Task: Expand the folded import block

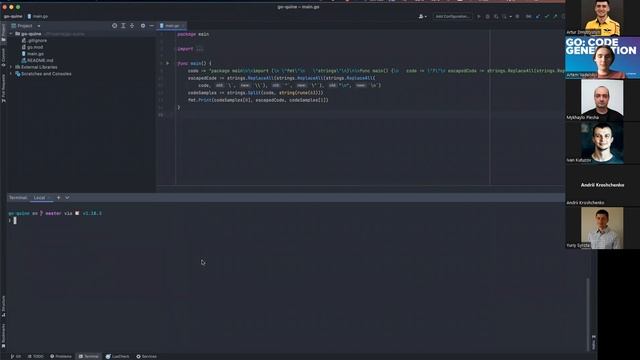Action: pyautogui.click(x=199, y=49)
